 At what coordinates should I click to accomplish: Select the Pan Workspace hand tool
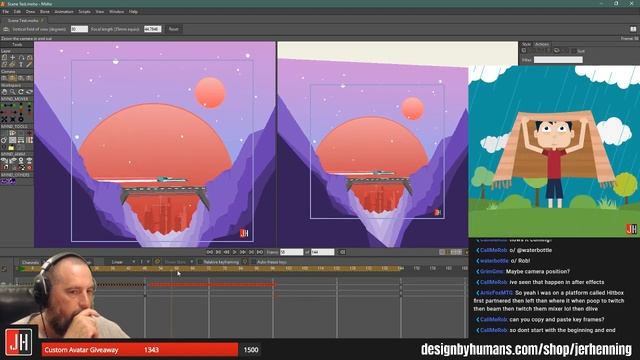pyautogui.click(x=4, y=91)
